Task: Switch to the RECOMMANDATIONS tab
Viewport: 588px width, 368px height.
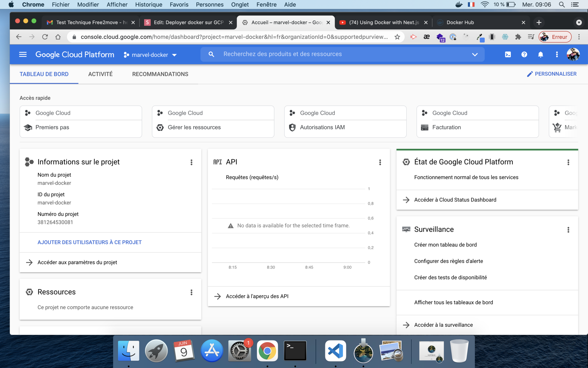Action: (160, 74)
